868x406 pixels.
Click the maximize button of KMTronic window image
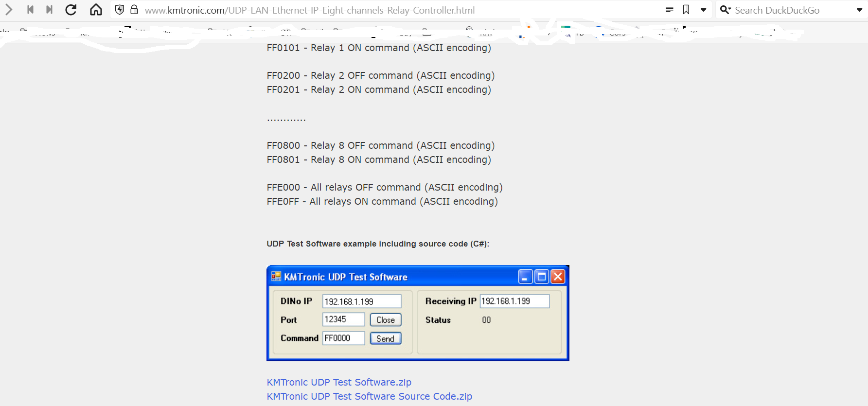coord(541,277)
